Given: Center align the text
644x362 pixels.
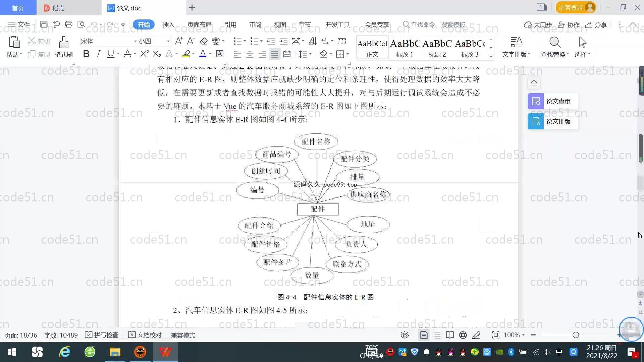Looking at the screenshot, I should (250, 54).
